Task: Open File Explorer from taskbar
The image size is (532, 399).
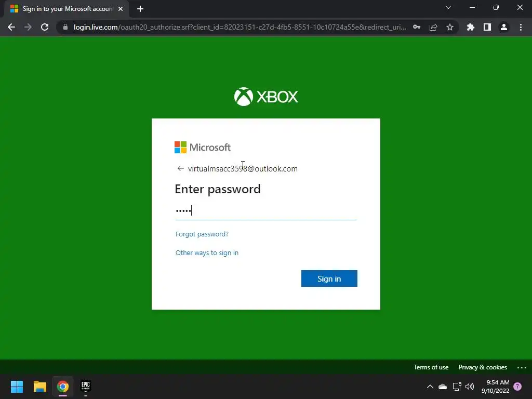Action: 39,387
